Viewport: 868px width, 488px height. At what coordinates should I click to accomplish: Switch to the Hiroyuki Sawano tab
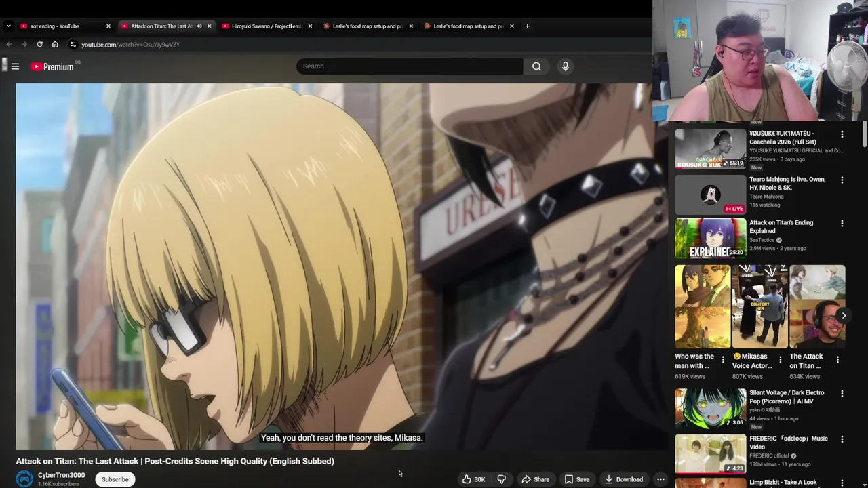point(266,26)
